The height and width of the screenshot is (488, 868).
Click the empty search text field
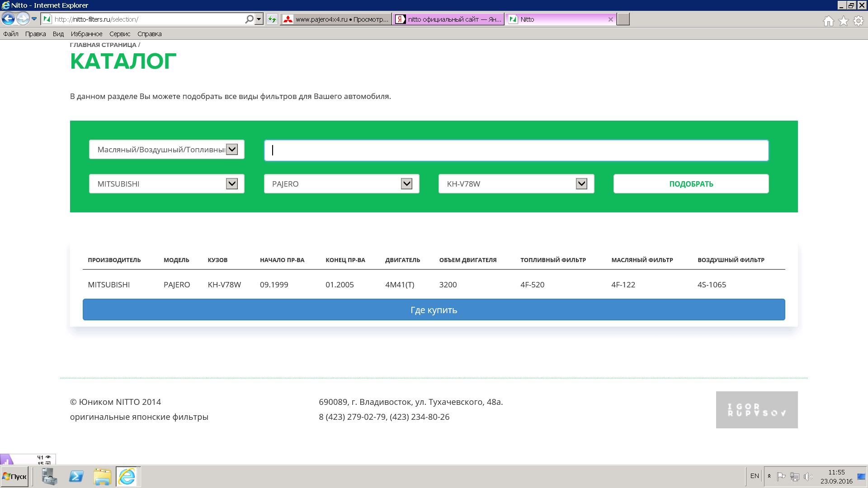(x=516, y=150)
